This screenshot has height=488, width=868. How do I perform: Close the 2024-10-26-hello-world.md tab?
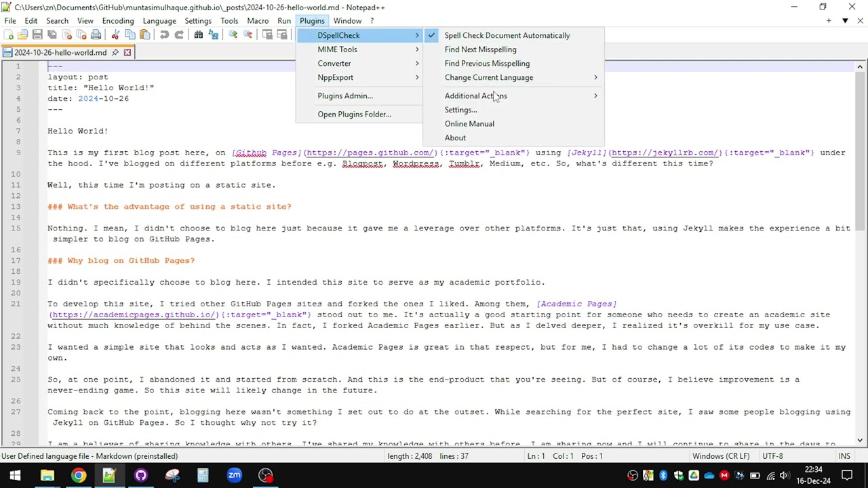pos(127,52)
